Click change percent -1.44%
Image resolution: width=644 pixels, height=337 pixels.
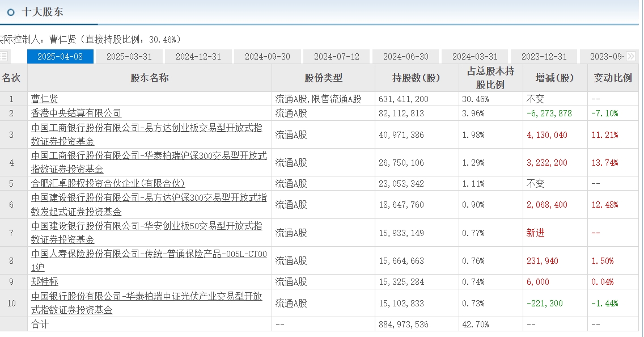tap(604, 304)
